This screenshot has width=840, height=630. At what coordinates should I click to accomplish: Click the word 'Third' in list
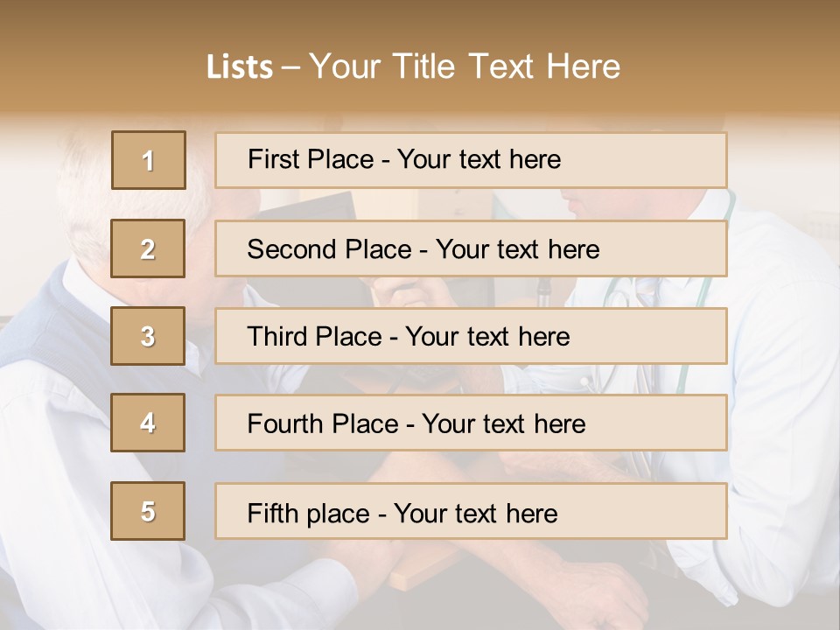pyautogui.click(x=276, y=337)
